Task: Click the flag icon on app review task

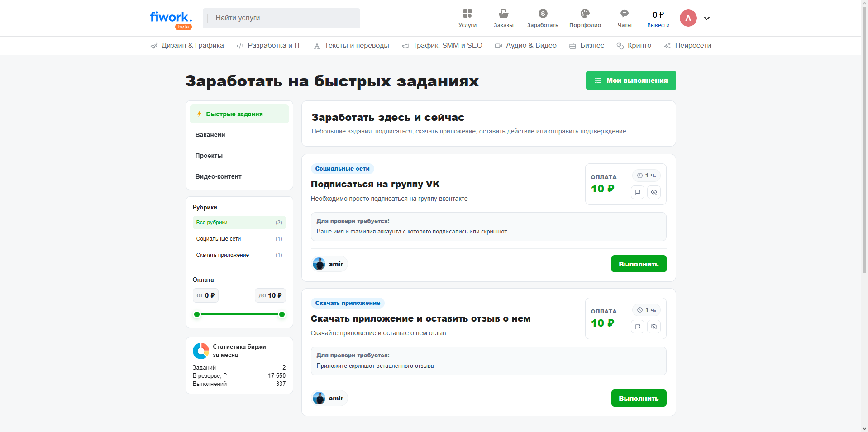Action: (x=638, y=327)
